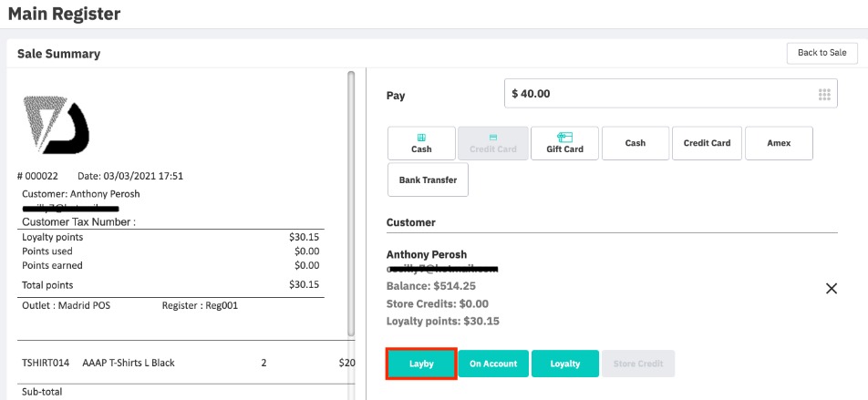Go back using Back to Sale
Screen dimensions: 868x400
(821, 53)
